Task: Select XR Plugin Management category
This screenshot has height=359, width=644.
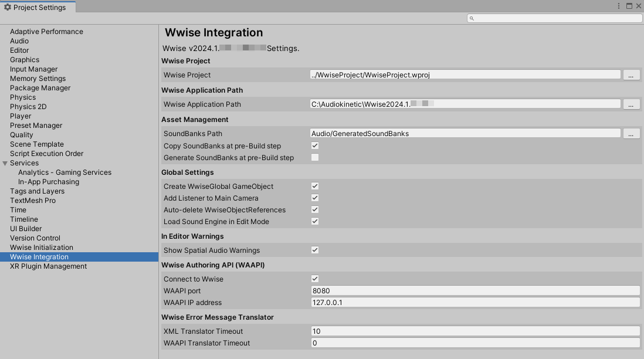Action: (x=48, y=266)
